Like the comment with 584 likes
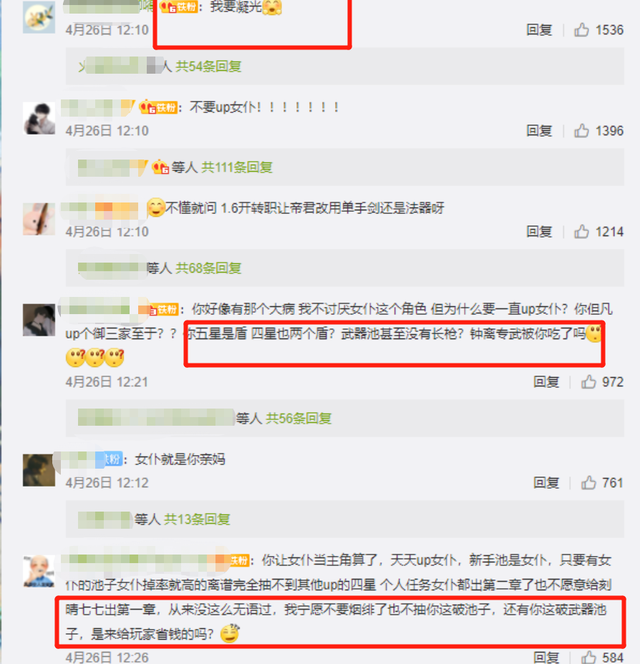This screenshot has width=640, height=664. pyautogui.click(x=588, y=657)
